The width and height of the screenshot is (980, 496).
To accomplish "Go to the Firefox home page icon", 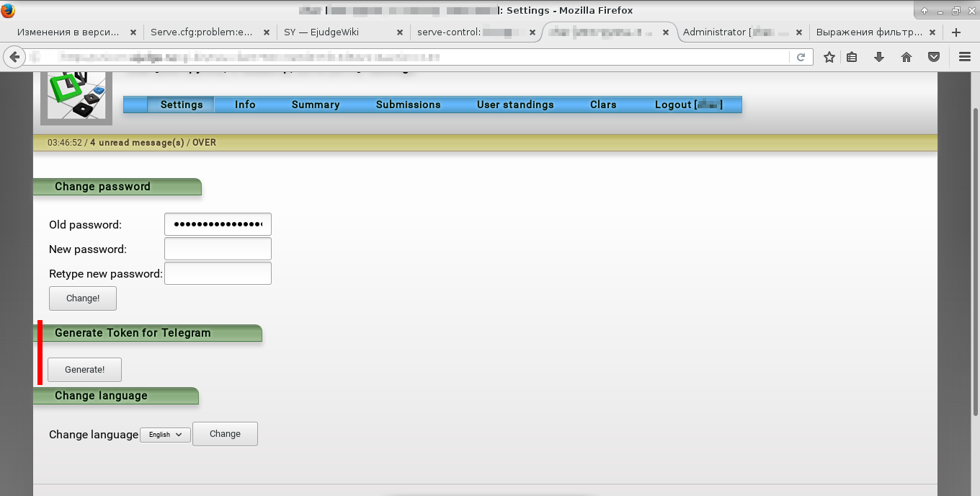I will (x=906, y=57).
